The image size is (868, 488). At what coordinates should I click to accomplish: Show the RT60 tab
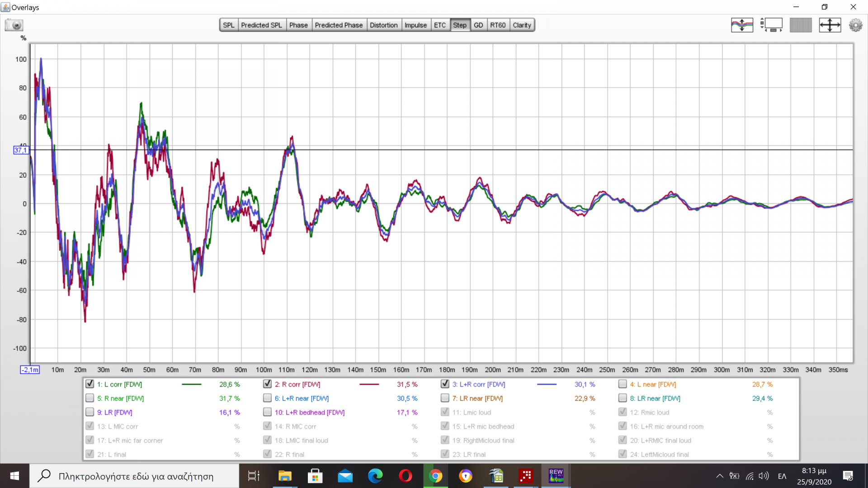[x=498, y=25]
